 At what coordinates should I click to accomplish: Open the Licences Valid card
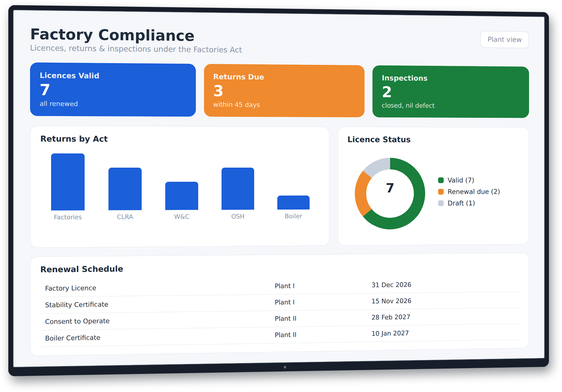(x=113, y=90)
